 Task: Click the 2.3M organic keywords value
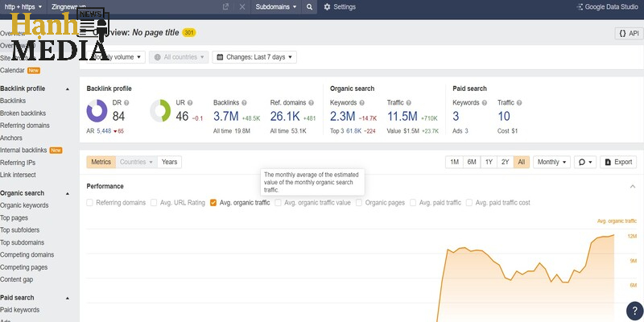click(343, 116)
